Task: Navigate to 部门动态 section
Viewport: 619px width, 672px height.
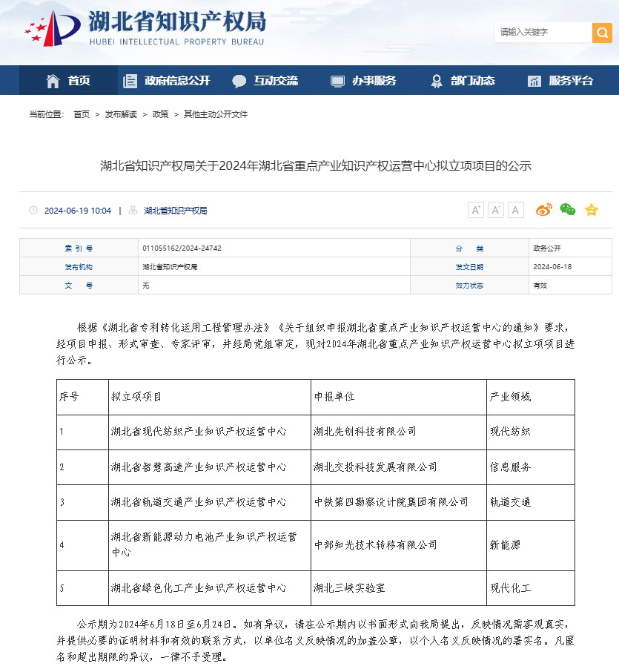Action: (x=463, y=81)
